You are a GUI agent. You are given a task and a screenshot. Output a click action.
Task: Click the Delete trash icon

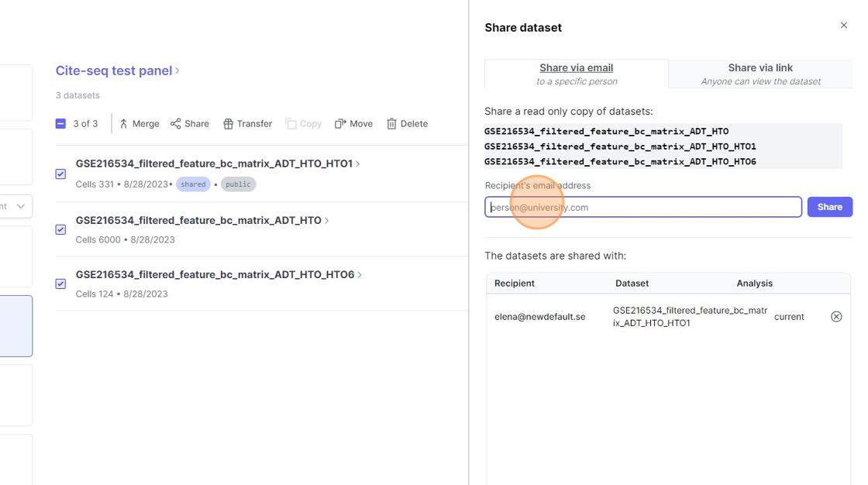point(391,124)
